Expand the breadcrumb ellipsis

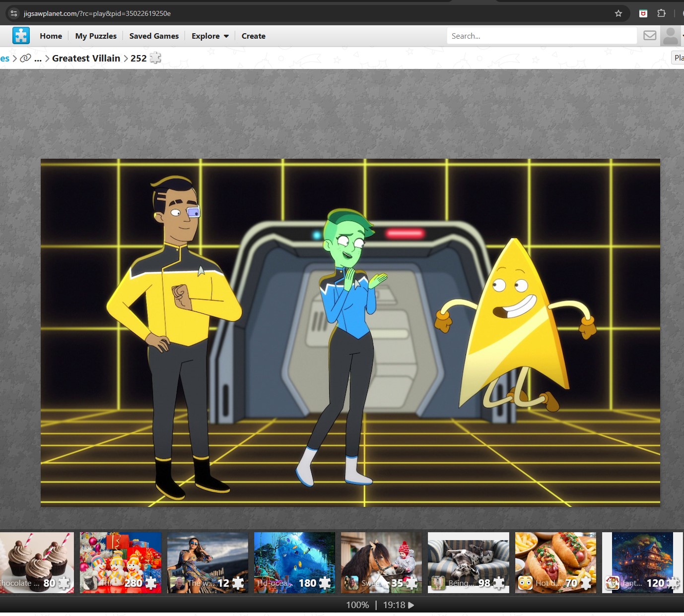click(38, 58)
